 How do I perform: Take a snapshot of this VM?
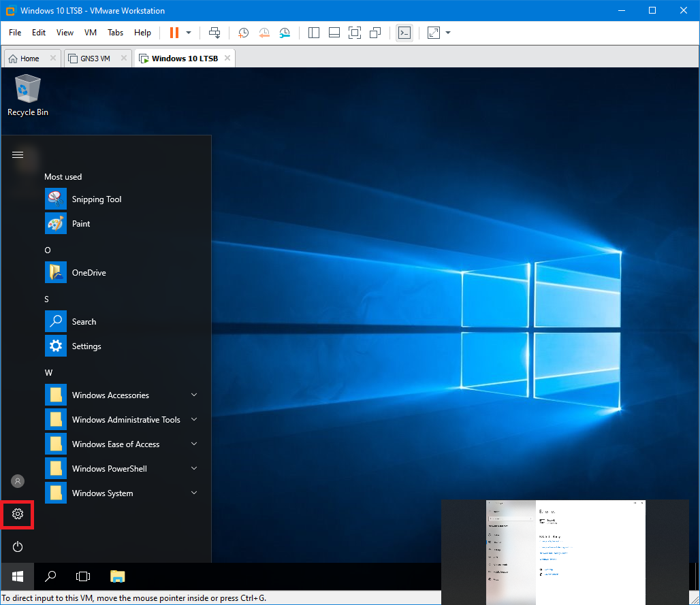point(243,33)
